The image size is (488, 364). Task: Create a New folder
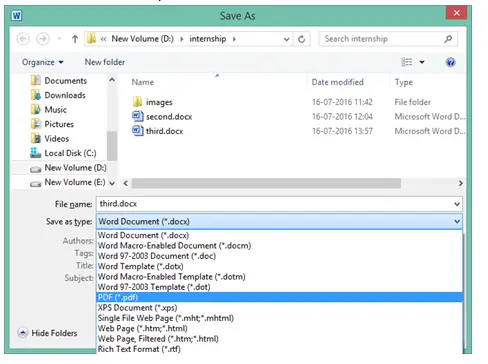pos(105,62)
